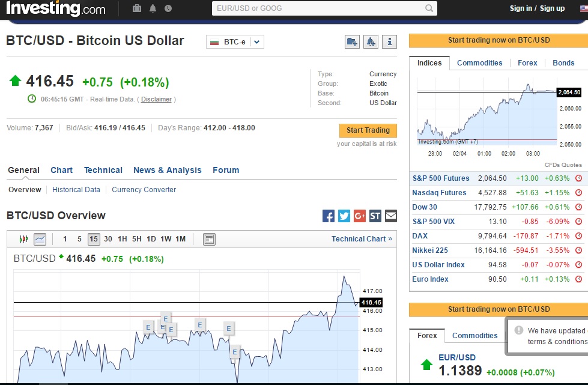Click the Sign in link
The width and height of the screenshot is (588, 385).
pos(521,8)
